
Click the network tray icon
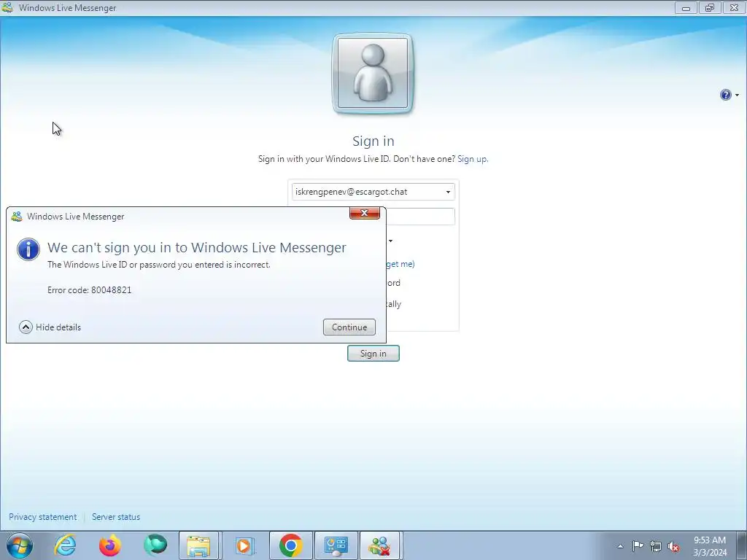(656, 546)
